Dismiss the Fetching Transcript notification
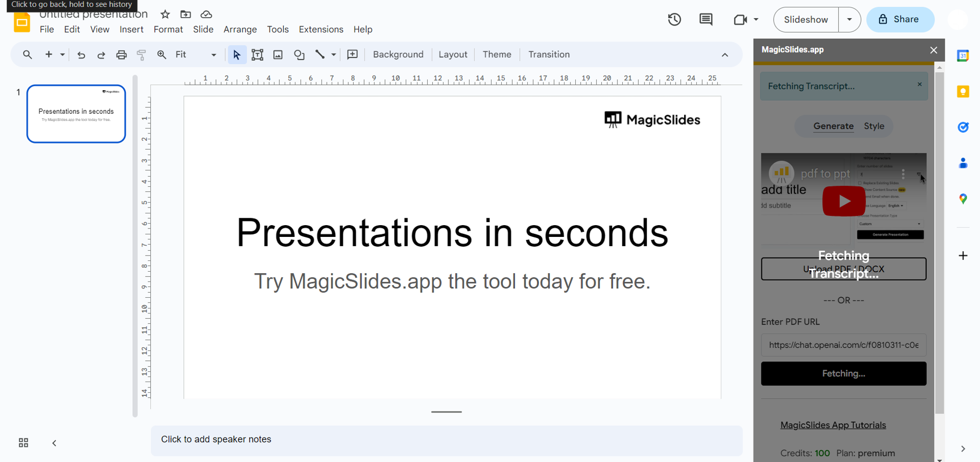 [920, 84]
